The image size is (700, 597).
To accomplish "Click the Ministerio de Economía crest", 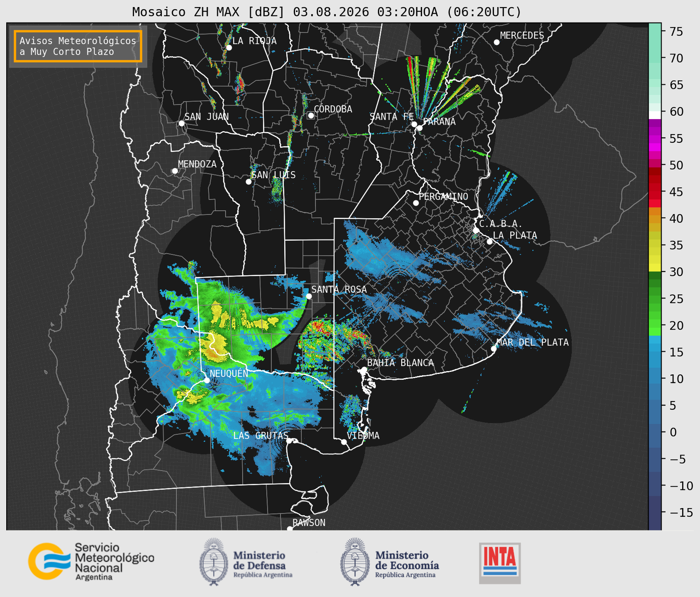I will 355,562.
